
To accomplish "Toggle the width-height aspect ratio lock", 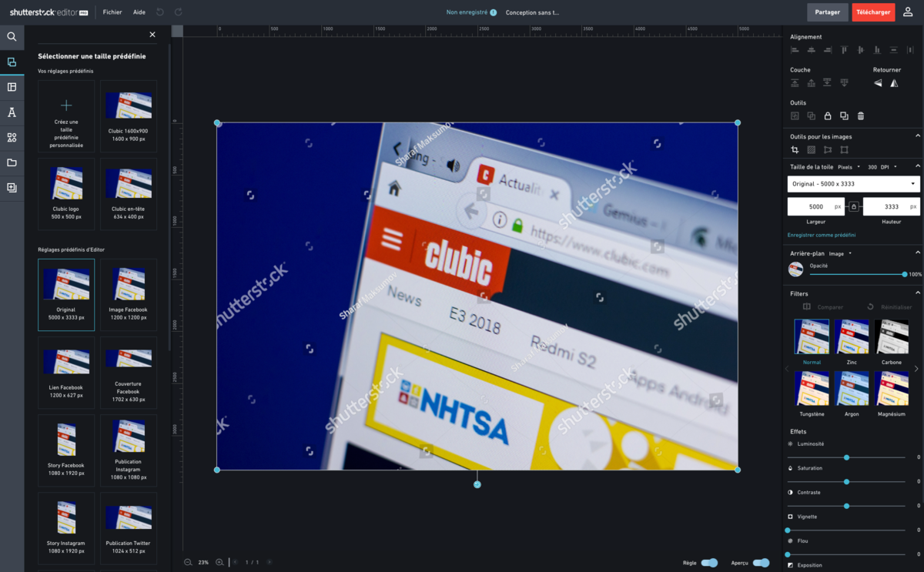I will [853, 206].
